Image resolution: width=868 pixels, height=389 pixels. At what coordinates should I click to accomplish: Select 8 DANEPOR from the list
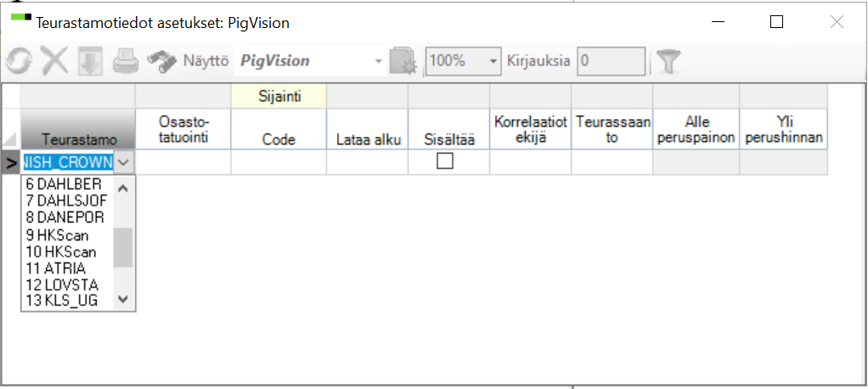(x=67, y=217)
